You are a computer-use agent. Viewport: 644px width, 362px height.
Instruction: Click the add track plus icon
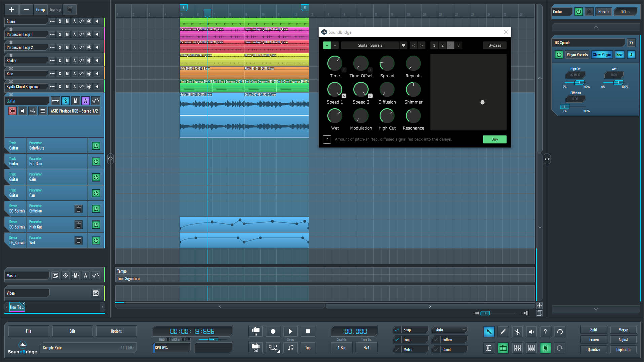[12, 10]
